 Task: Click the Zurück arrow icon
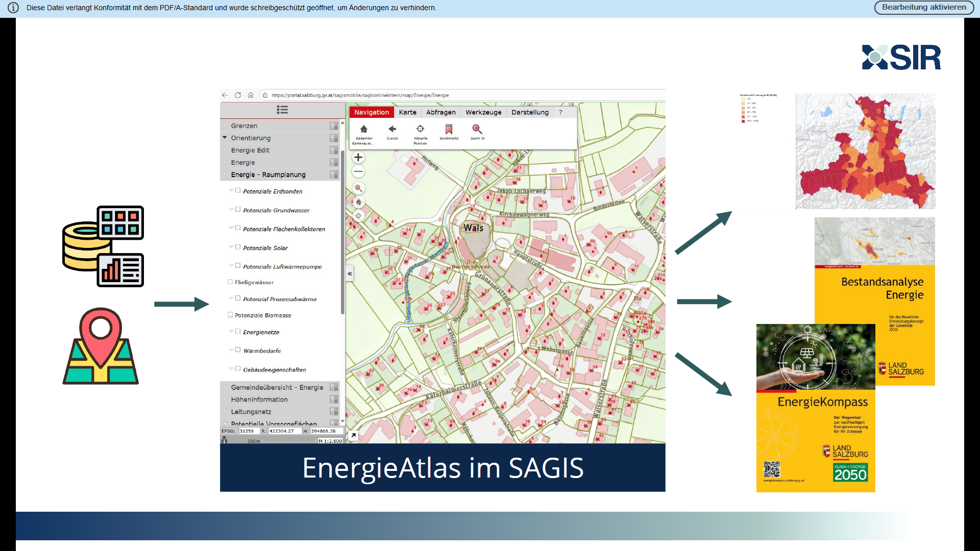(x=392, y=129)
